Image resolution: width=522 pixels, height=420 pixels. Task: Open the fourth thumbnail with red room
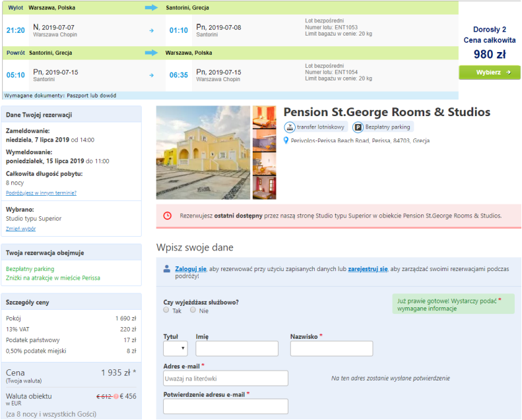pyautogui.click(x=265, y=187)
